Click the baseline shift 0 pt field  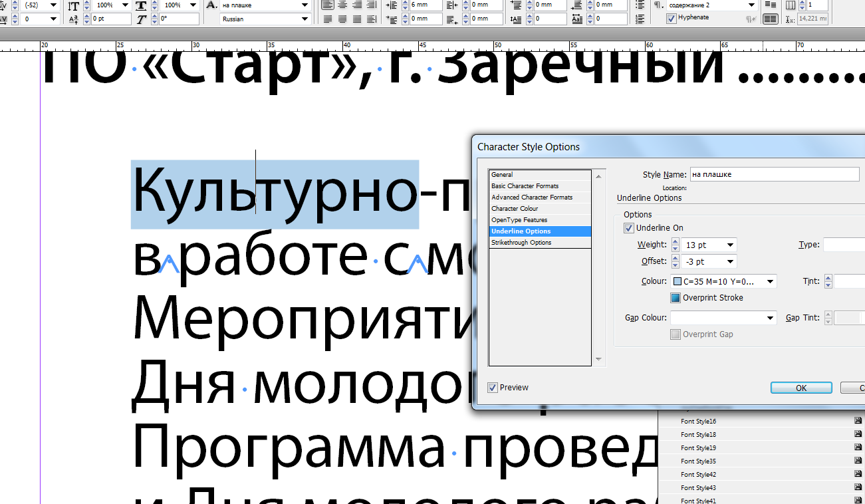pos(111,19)
